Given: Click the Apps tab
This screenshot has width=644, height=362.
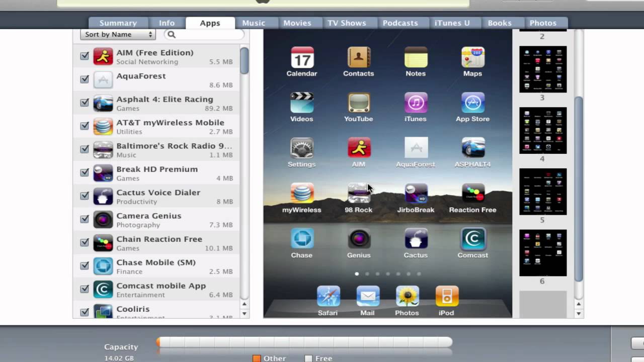Looking at the screenshot, I should coord(210,23).
